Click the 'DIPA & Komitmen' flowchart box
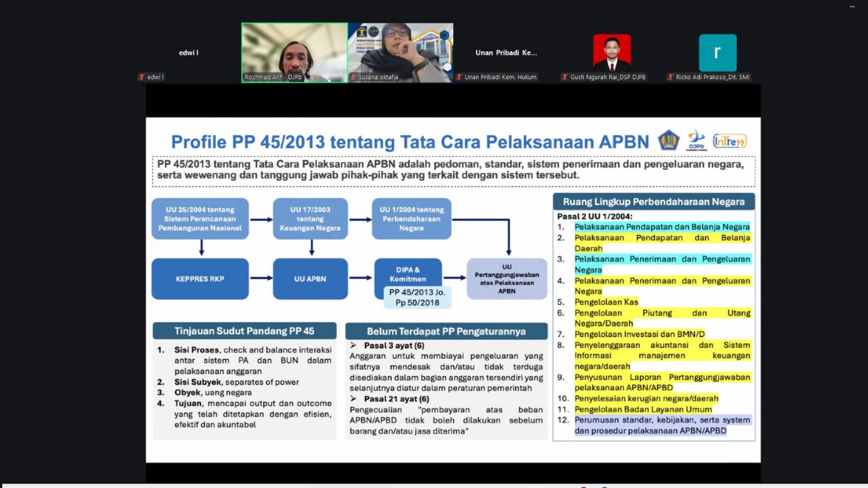The height and width of the screenshot is (488, 868). click(x=408, y=273)
